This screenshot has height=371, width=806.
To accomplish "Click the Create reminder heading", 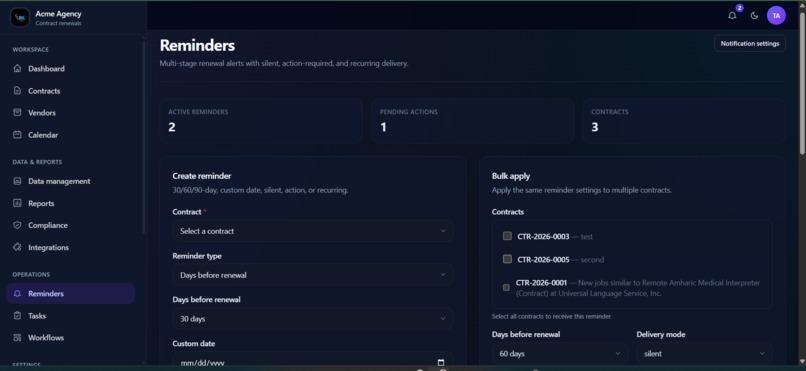I will click(202, 176).
